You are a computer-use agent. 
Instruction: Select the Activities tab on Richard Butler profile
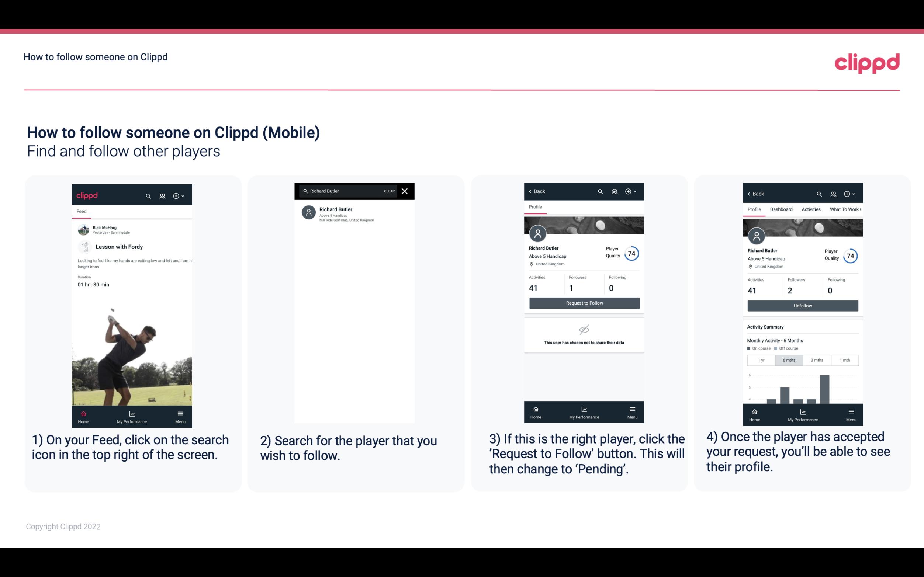810,209
